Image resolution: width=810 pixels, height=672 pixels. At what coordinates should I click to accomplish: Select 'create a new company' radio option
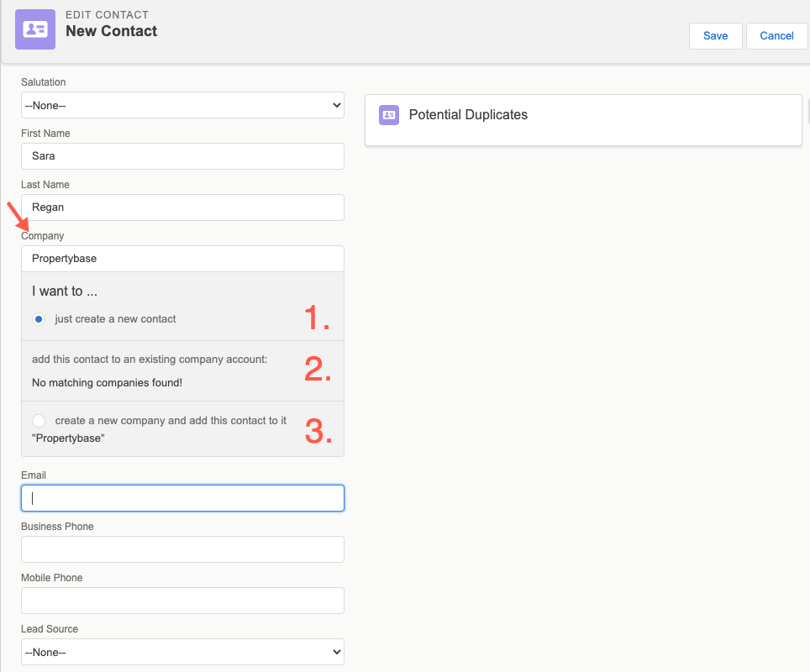[39, 421]
